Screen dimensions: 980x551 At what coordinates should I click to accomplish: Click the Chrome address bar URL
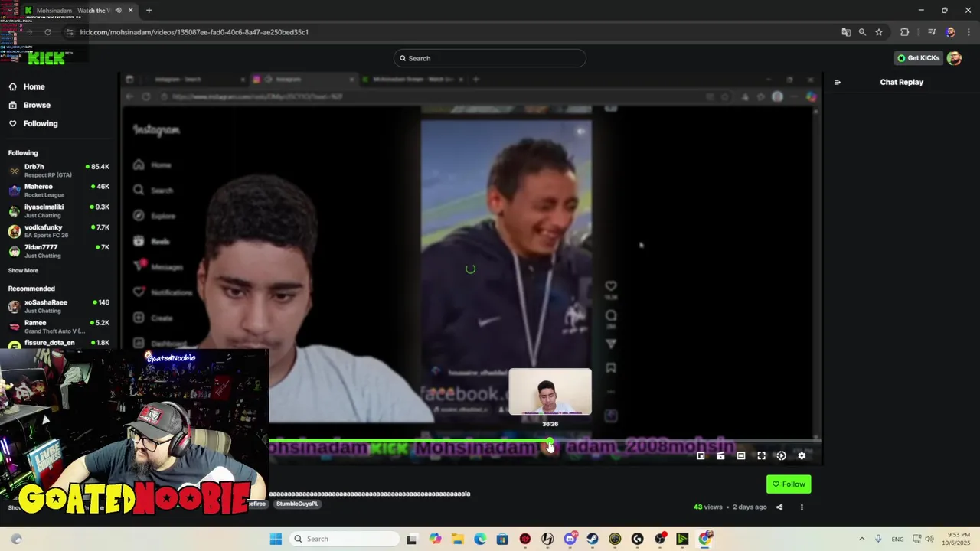coord(194,32)
